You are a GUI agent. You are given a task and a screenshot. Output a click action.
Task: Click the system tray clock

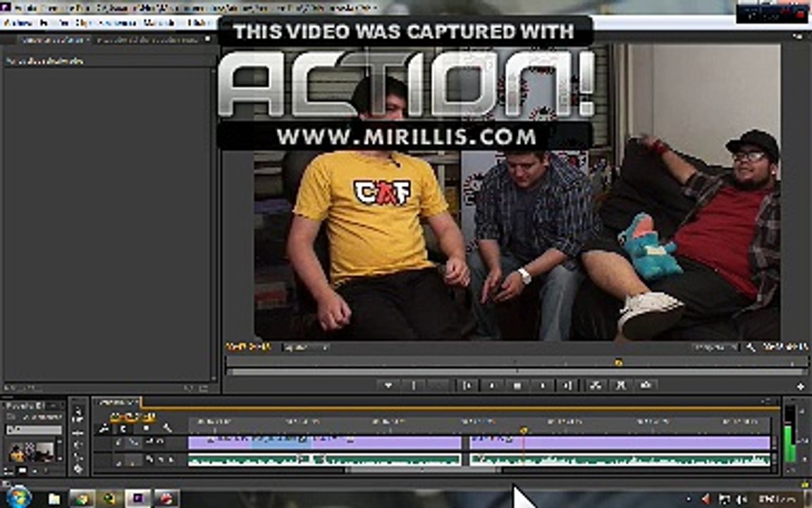778,500
